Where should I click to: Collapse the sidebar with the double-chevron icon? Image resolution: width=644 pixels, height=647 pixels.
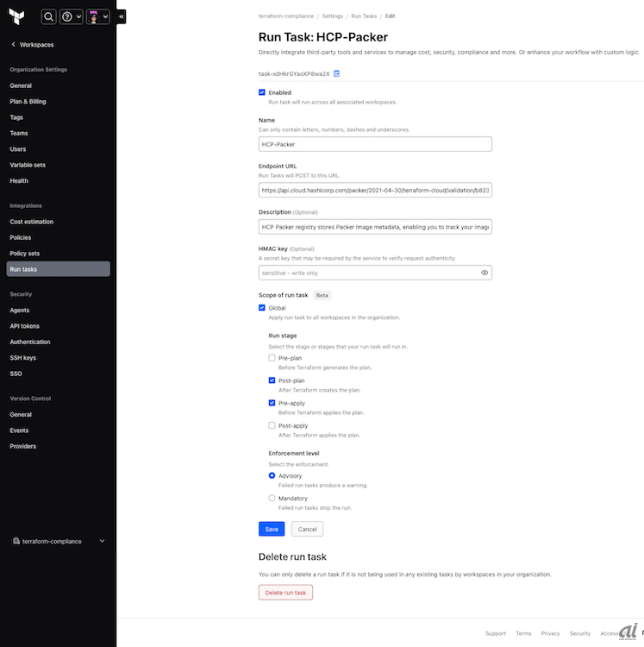tap(121, 17)
